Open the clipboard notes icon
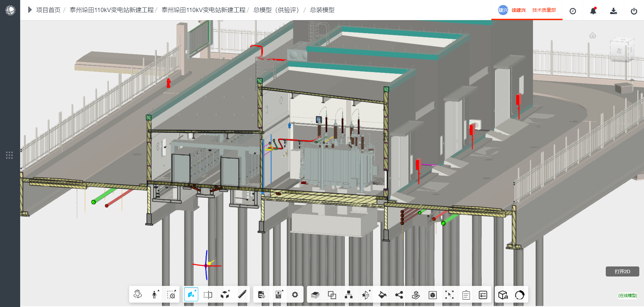 466,295
